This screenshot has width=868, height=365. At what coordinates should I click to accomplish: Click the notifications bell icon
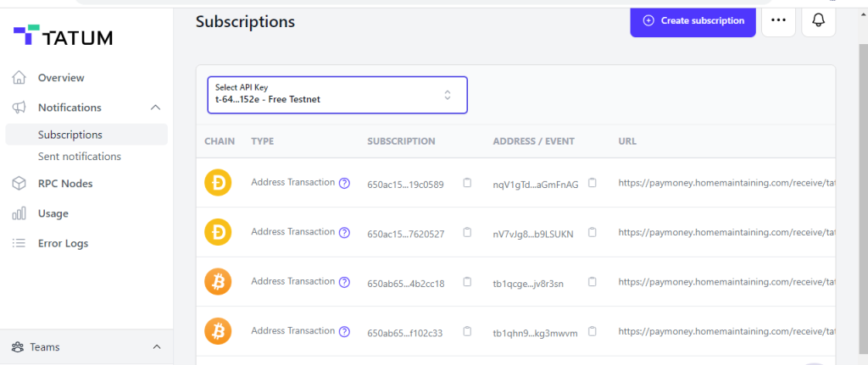click(x=818, y=21)
